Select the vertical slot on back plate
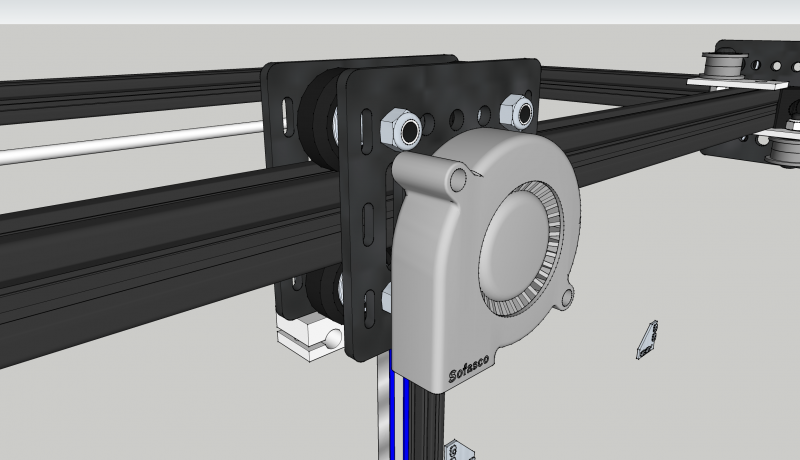 (288, 117)
